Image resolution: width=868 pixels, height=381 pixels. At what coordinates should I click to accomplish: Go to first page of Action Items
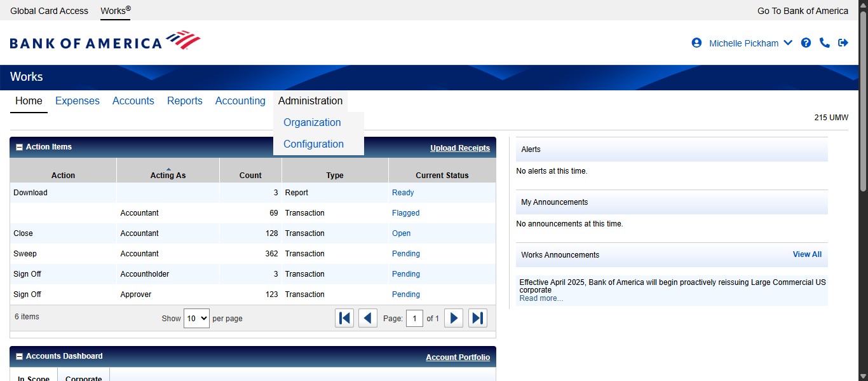[x=344, y=318]
